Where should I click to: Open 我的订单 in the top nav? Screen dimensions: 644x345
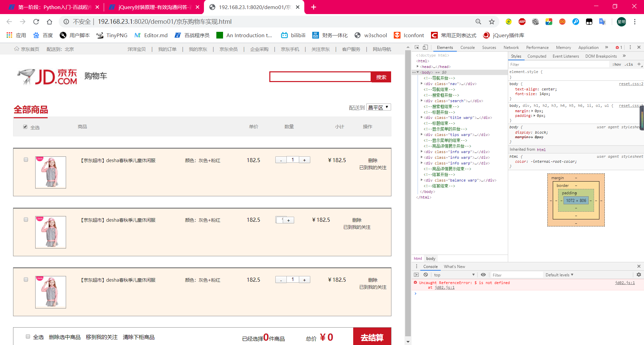point(167,49)
